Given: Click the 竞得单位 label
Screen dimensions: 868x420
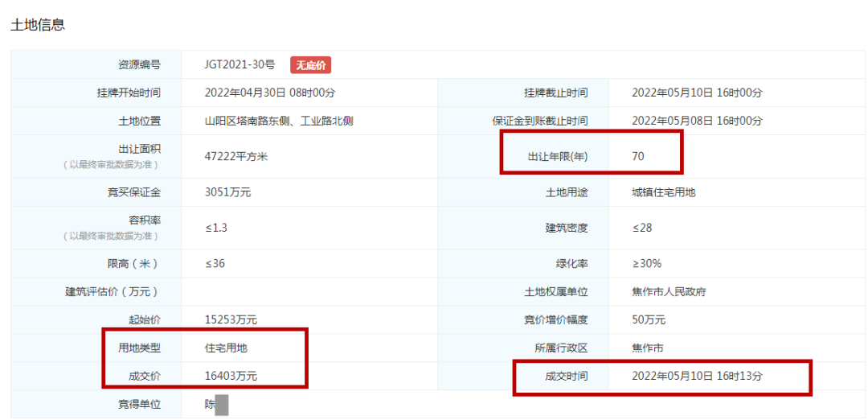Looking at the screenshot, I should click(x=140, y=404).
